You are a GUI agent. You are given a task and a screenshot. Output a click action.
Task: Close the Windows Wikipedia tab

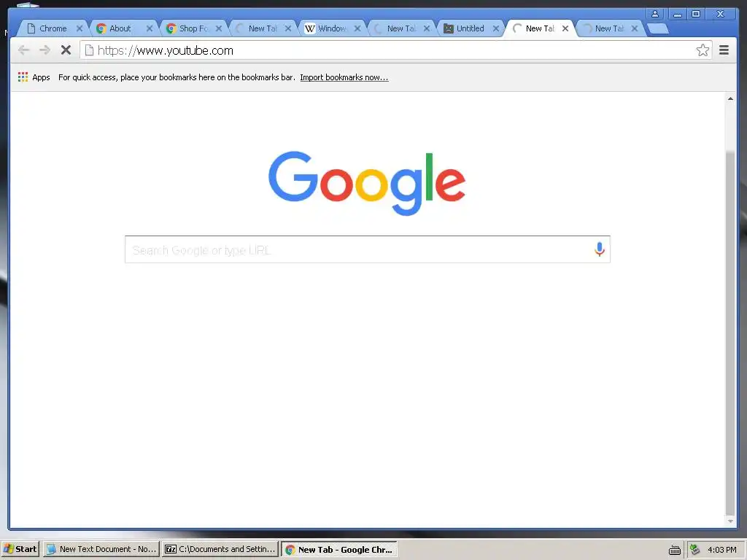[357, 28]
